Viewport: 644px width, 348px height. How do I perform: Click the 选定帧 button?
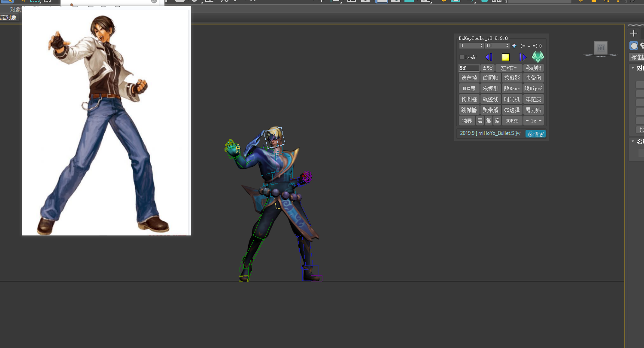pos(469,78)
